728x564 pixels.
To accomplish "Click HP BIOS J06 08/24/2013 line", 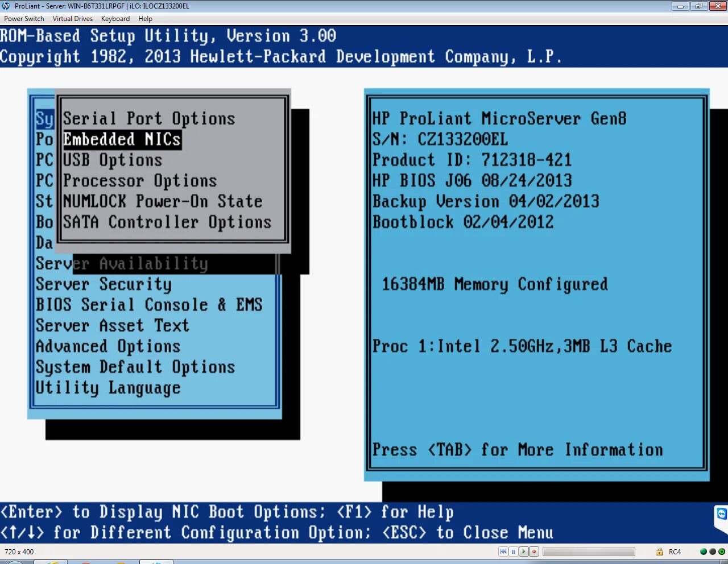I will pyautogui.click(x=472, y=181).
